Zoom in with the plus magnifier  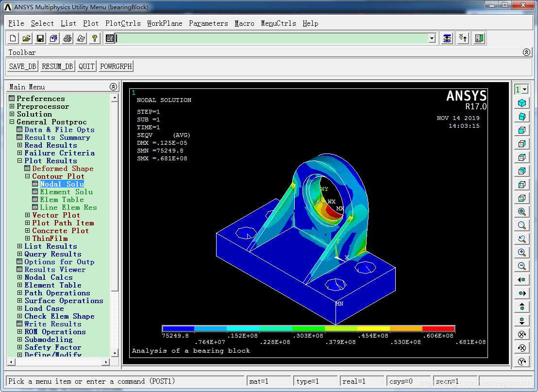click(x=522, y=252)
